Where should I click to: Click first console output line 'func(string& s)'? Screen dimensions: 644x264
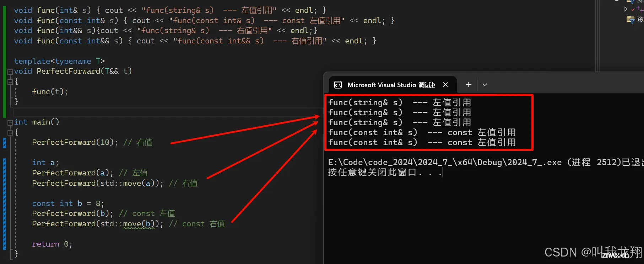click(x=400, y=102)
